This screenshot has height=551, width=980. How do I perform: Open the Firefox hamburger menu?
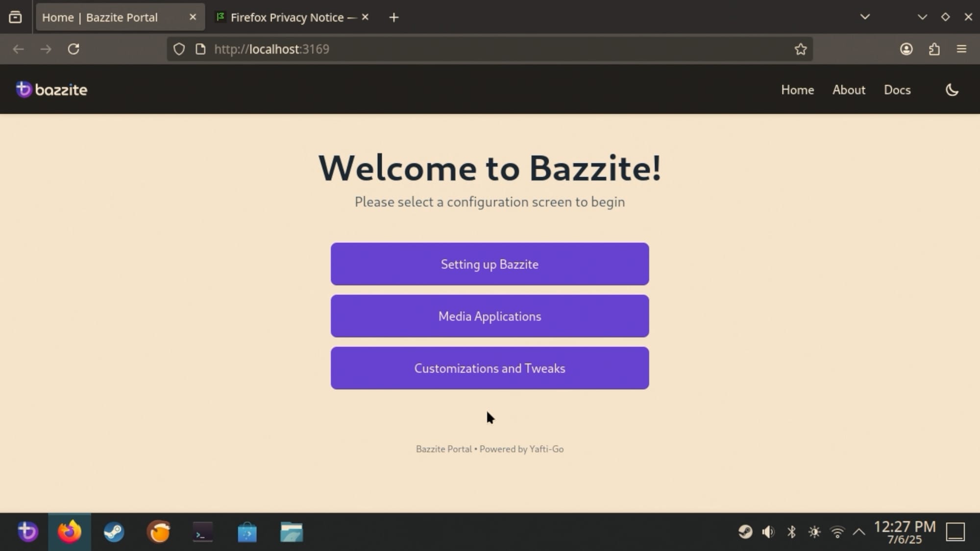tap(961, 49)
